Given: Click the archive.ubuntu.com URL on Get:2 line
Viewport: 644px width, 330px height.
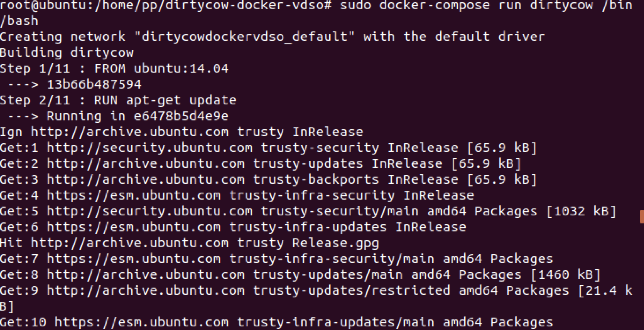Looking at the screenshot, I should click(x=146, y=164).
